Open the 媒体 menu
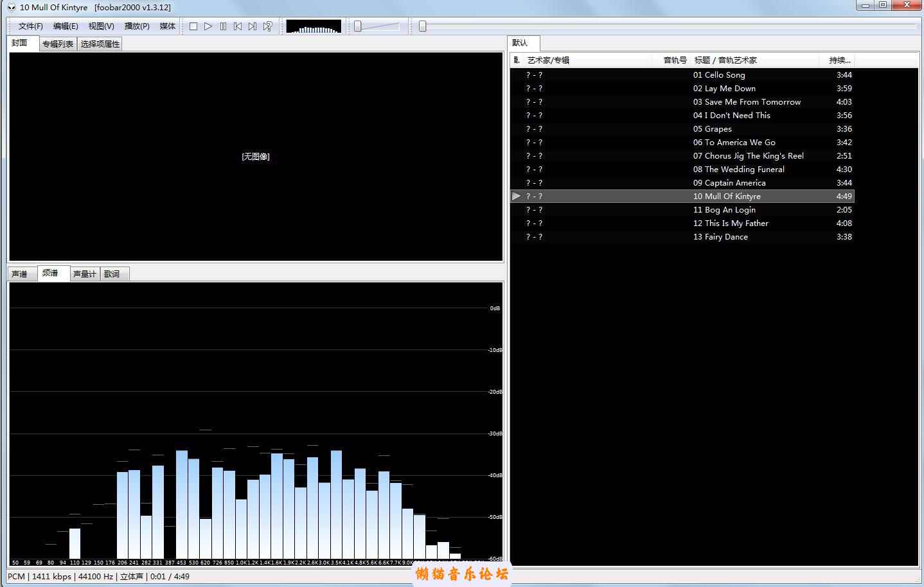Image resolution: width=924 pixels, height=587 pixels. pyautogui.click(x=168, y=26)
